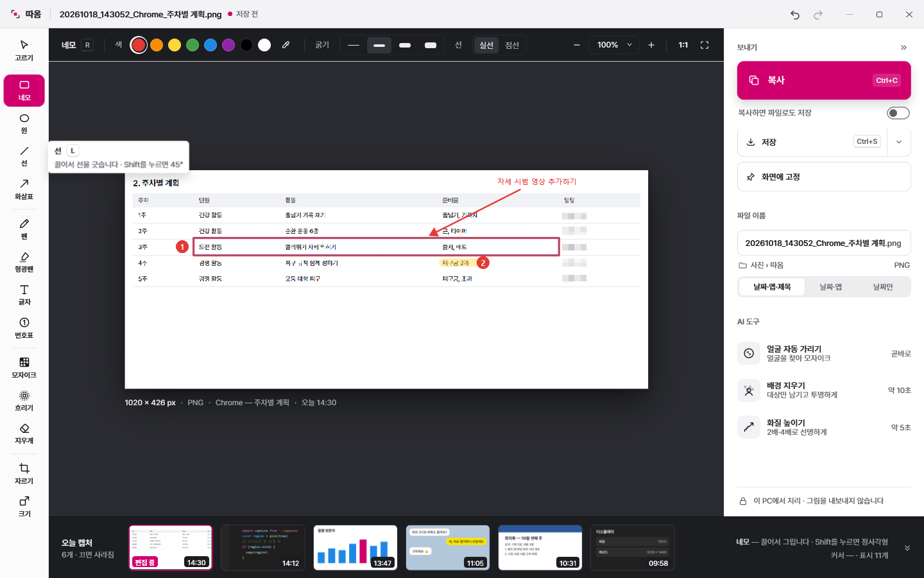This screenshot has width=924, height=578.
Task: Select the 원 circle tool
Action: (24, 123)
